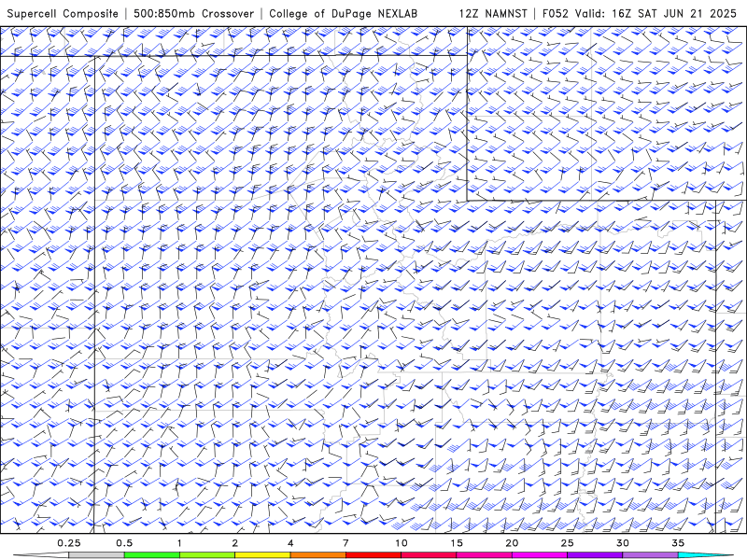Click the '15' colorbar value

click(x=457, y=543)
